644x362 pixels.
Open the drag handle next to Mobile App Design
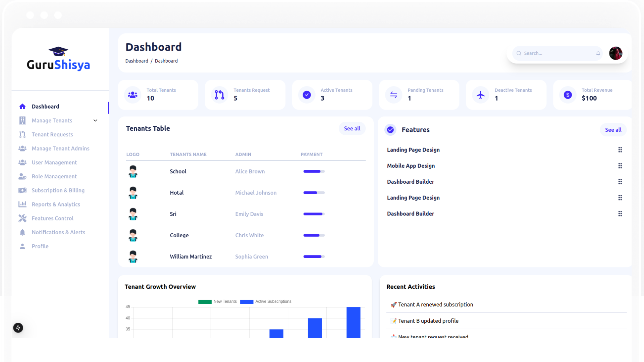click(620, 166)
